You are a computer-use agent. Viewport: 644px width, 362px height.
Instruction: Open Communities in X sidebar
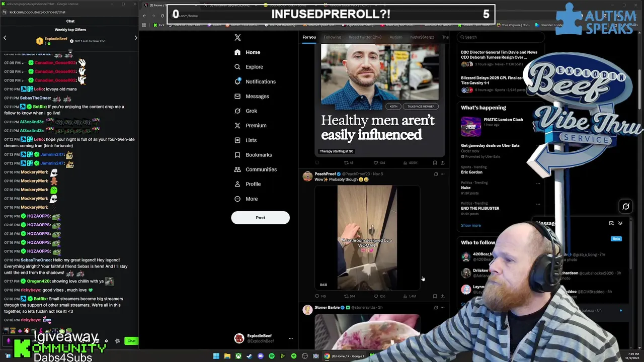(x=256, y=169)
